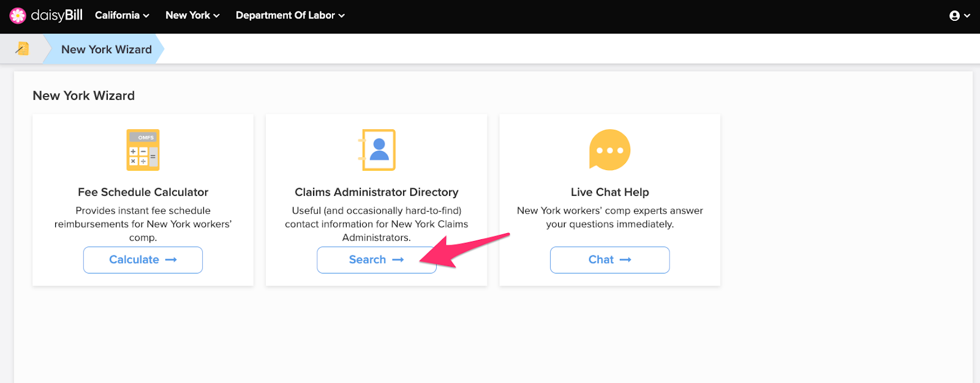Click the arrow icon in Chat button
This screenshot has height=383, width=980.
click(x=625, y=260)
